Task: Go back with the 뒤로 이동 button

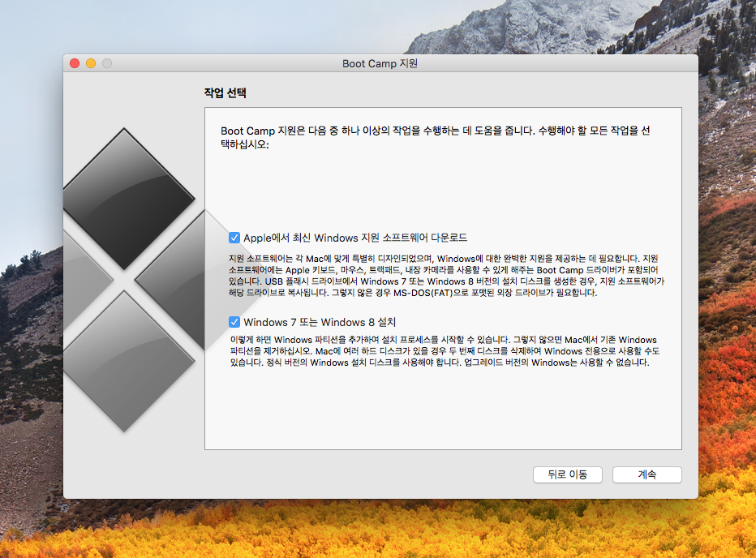Action: (x=568, y=474)
